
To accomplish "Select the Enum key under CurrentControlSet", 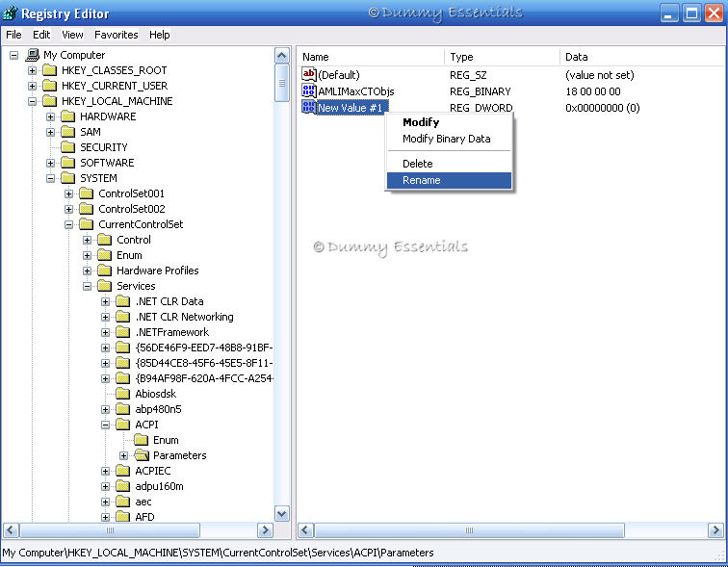I will 129,255.
